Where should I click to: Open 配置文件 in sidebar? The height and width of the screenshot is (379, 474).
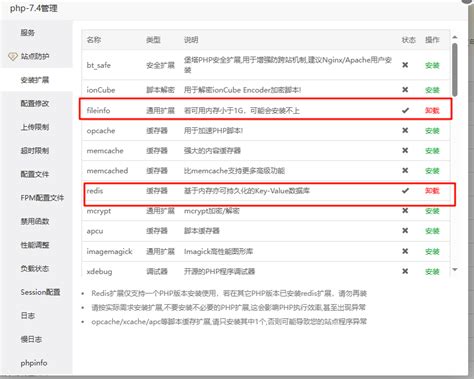pyautogui.click(x=35, y=174)
